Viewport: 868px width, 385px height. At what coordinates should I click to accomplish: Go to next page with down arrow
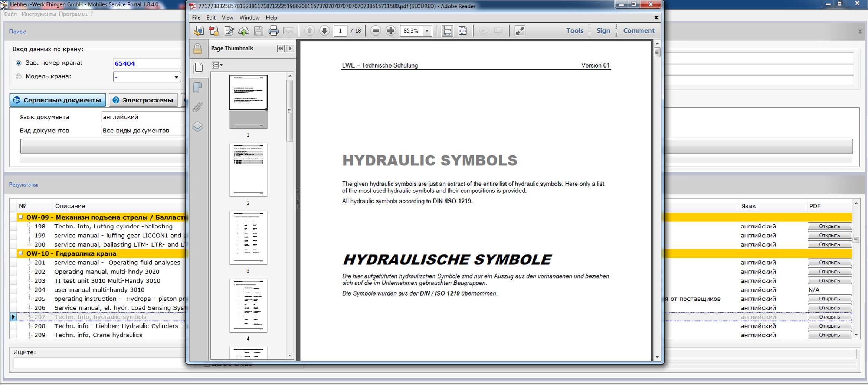(x=324, y=31)
